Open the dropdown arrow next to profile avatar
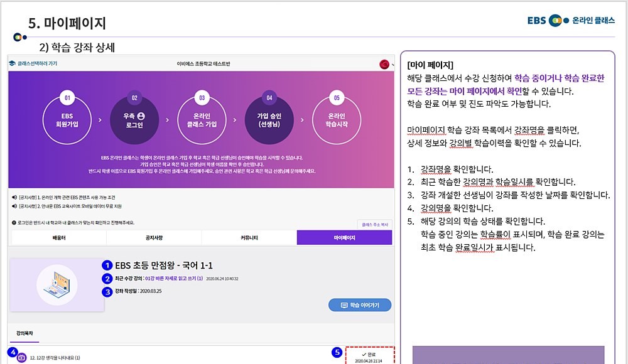628x364 pixels. tap(392, 64)
